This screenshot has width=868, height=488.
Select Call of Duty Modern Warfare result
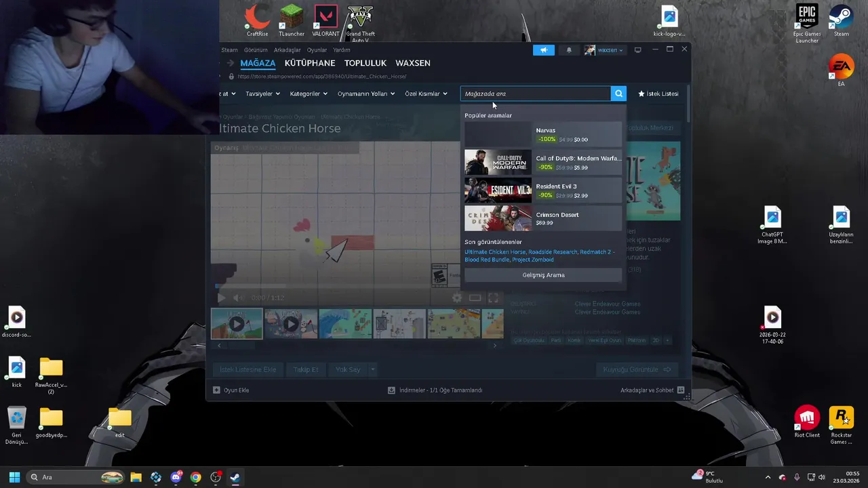coord(542,163)
